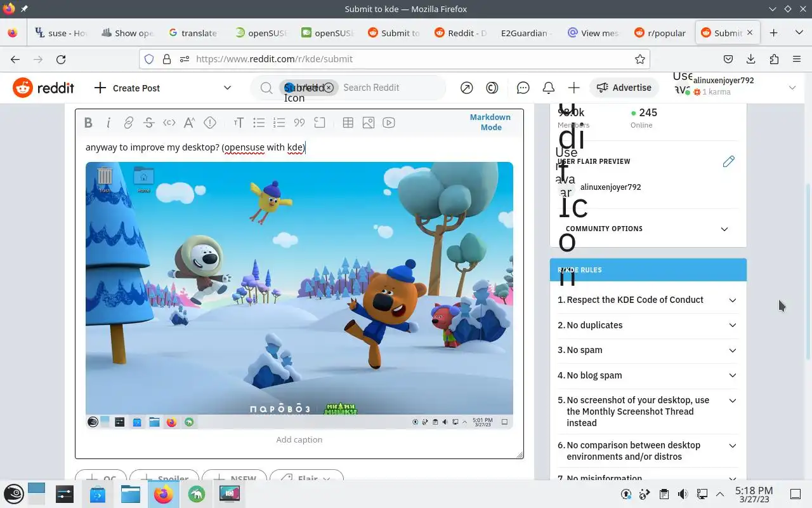Click the page vertical scrollbar
This screenshot has height=508, width=812.
point(808,273)
